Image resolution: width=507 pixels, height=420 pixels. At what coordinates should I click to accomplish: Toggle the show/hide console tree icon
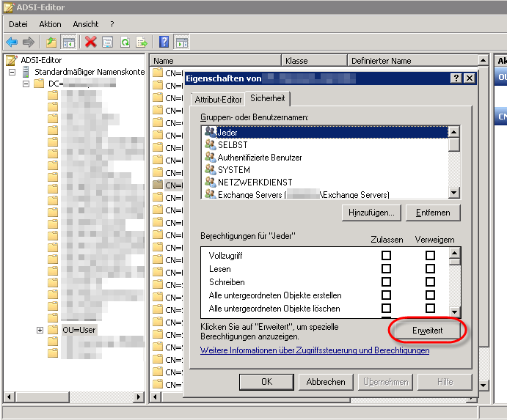click(x=68, y=42)
